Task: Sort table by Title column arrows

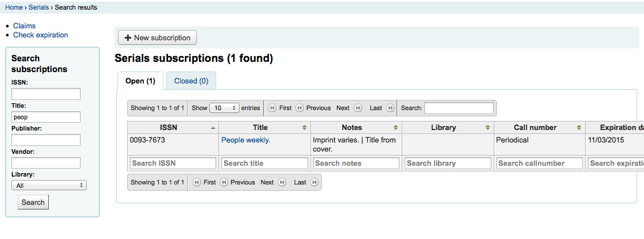Action: coord(305,128)
